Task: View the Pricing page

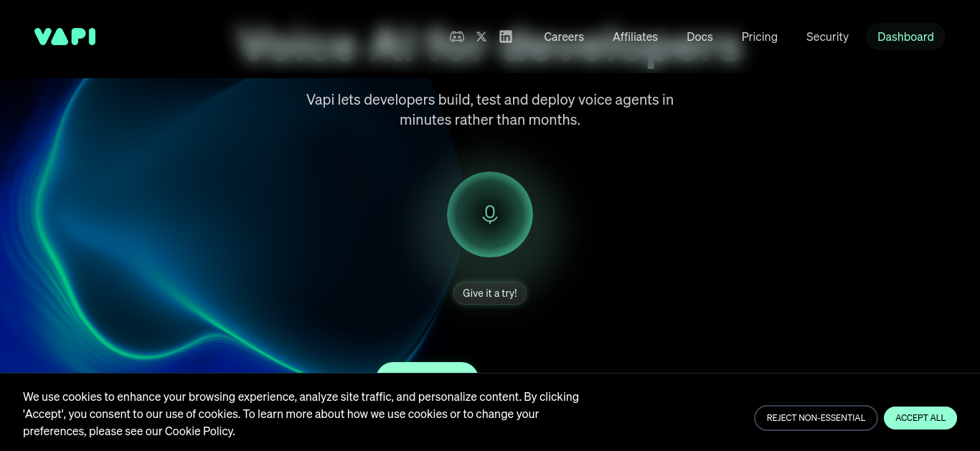Action: tap(760, 37)
